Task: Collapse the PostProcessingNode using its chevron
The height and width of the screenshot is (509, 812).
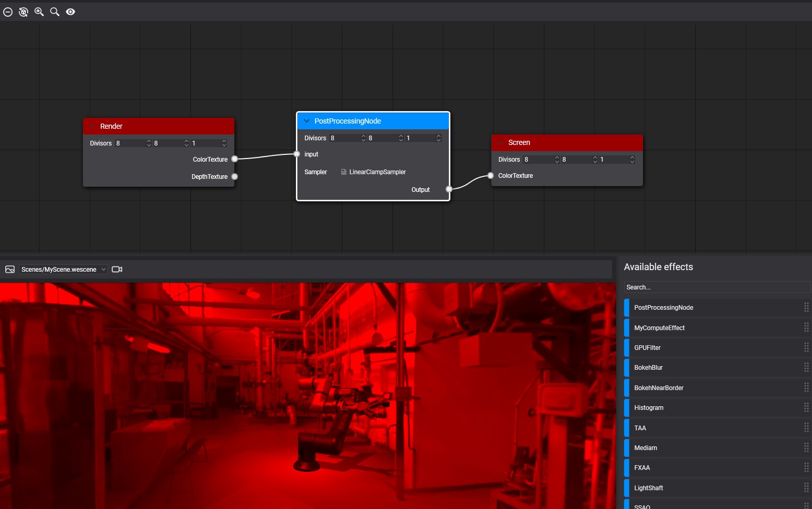Action: [306, 121]
